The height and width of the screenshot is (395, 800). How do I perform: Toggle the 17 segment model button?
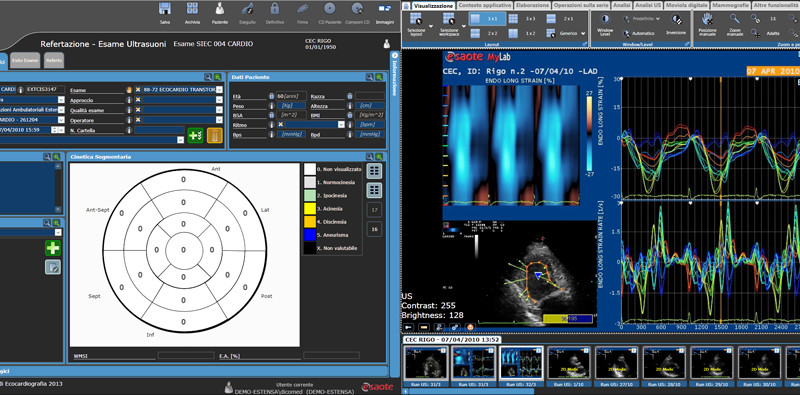point(374,210)
